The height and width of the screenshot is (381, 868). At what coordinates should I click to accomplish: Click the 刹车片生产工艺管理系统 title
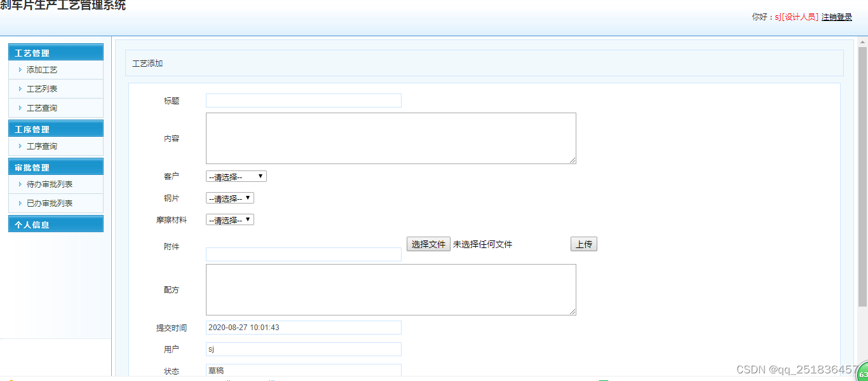pyautogui.click(x=63, y=5)
